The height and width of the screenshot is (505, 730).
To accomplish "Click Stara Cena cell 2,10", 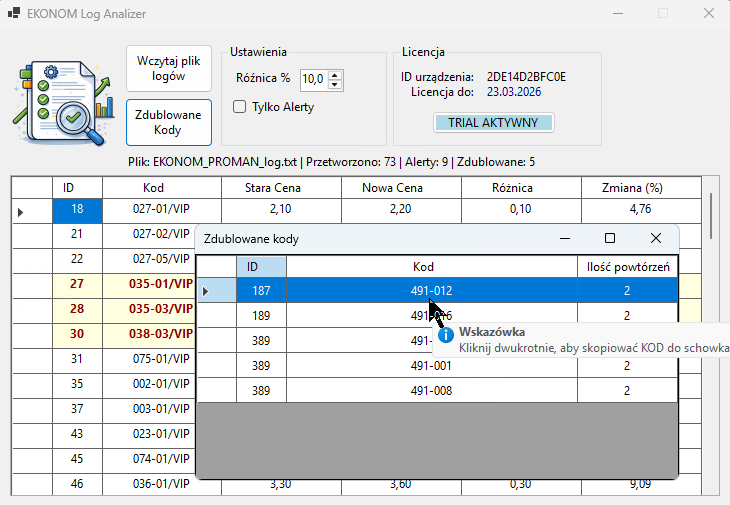I will 281,211.
